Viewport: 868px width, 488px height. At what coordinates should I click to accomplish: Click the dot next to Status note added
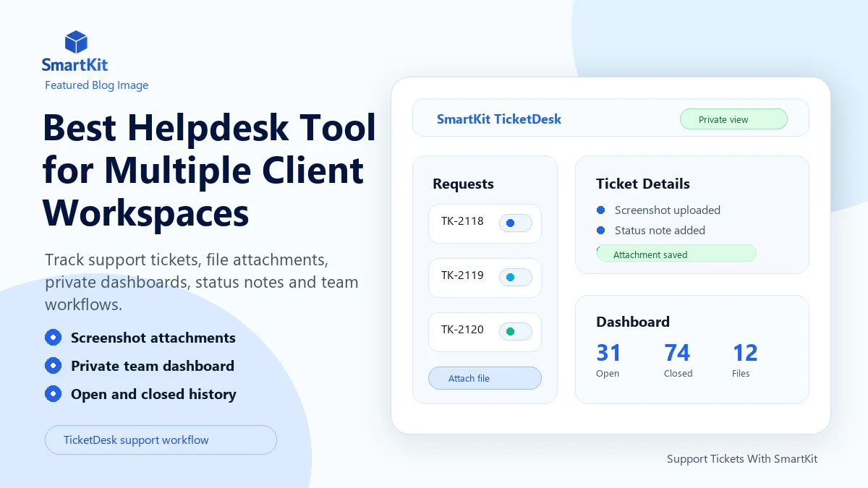pyautogui.click(x=600, y=230)
